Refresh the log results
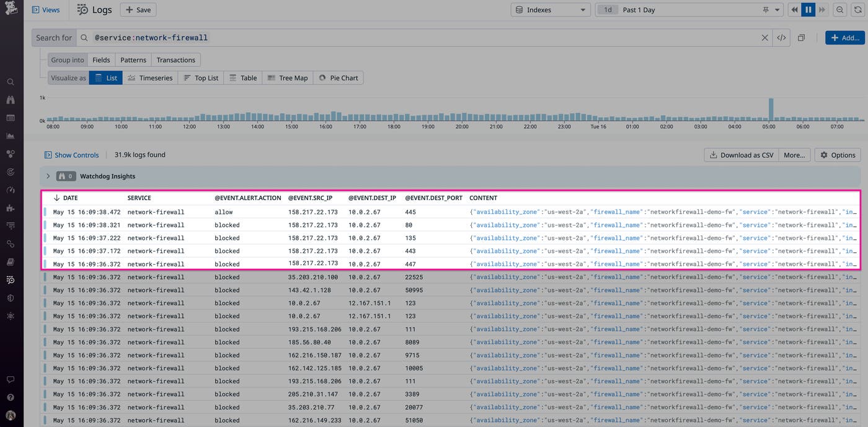 tap(857, 10)
